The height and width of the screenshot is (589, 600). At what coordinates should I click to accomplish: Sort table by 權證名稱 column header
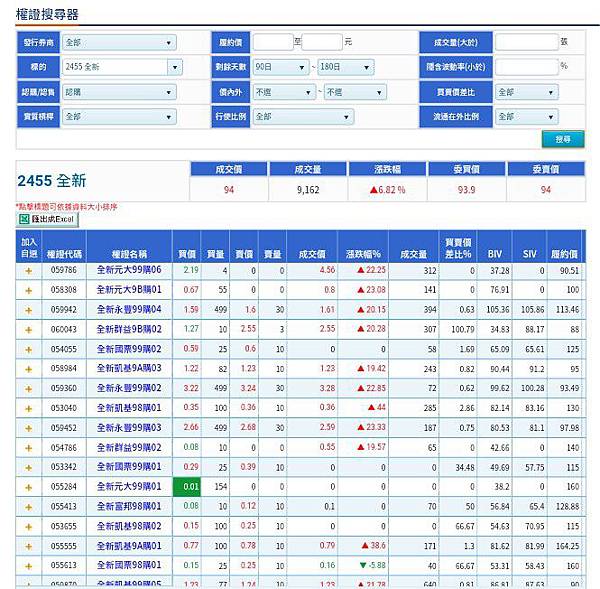point(129,254)
